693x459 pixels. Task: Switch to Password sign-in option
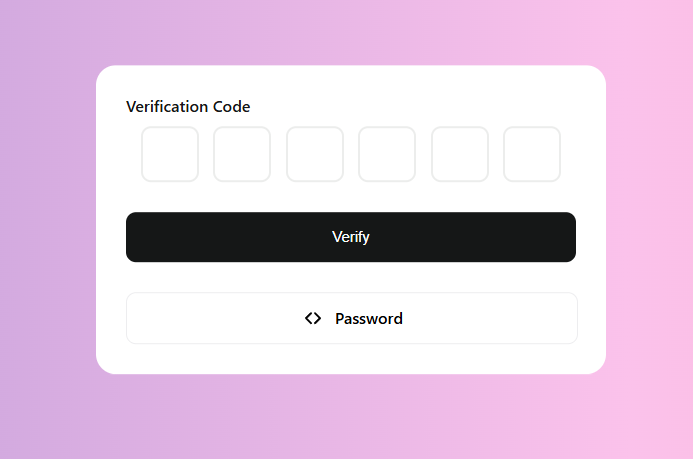[x=351, y=319]
